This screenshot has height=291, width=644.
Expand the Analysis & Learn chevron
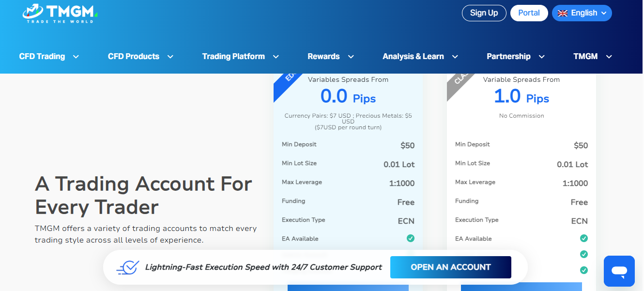coord(455,57)
